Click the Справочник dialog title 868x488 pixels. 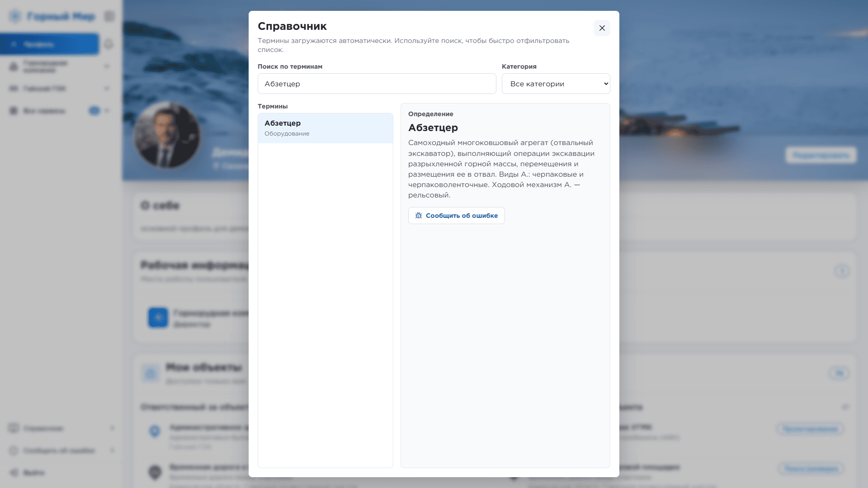point(292,26)
